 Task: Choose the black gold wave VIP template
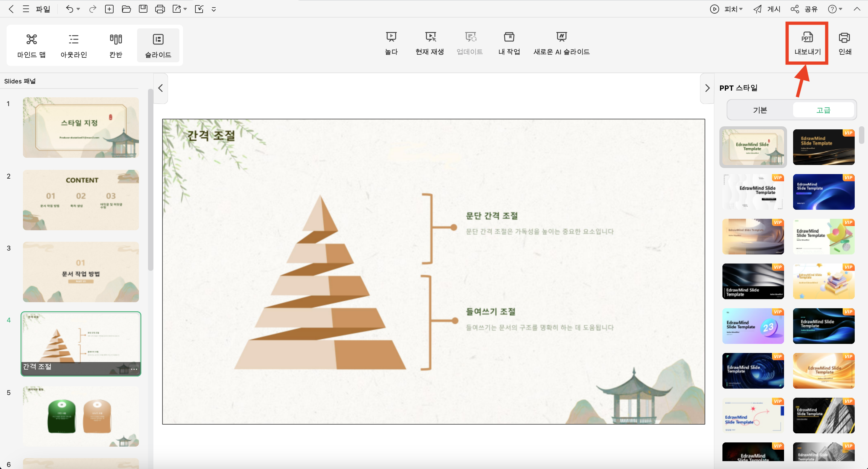click(824, 147)
